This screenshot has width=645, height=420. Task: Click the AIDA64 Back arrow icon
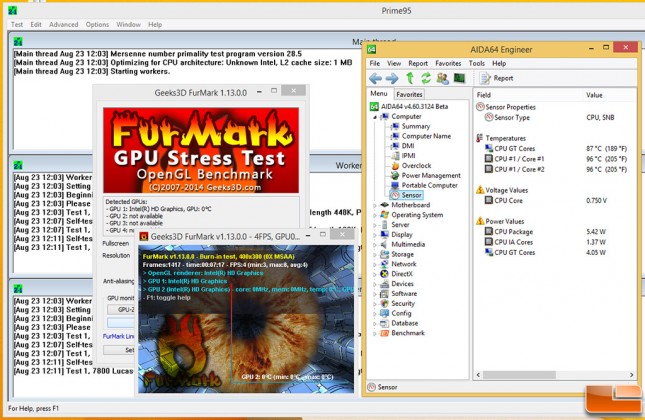point(375,78)
